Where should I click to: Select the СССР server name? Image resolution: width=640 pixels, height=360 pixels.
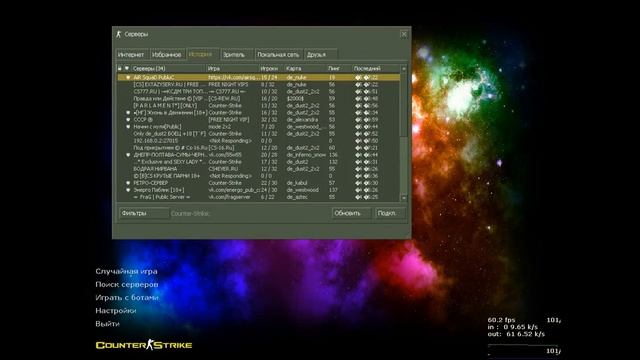[143, 120]
